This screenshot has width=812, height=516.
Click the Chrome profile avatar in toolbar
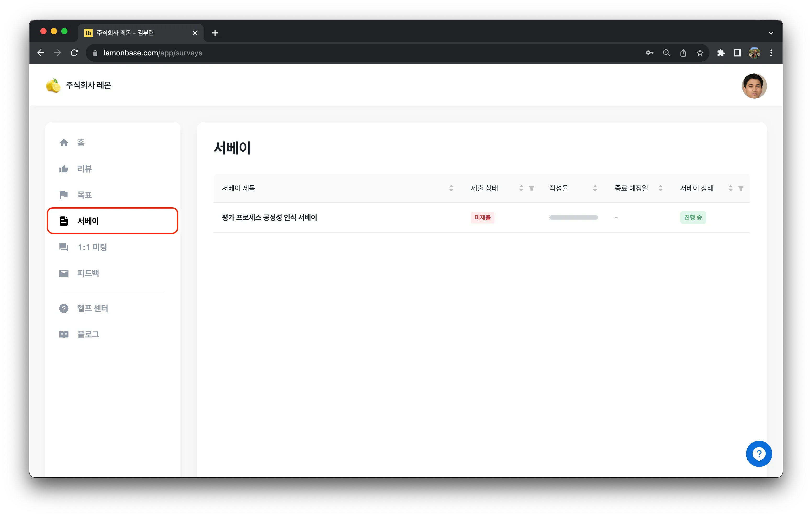point(754,53)
